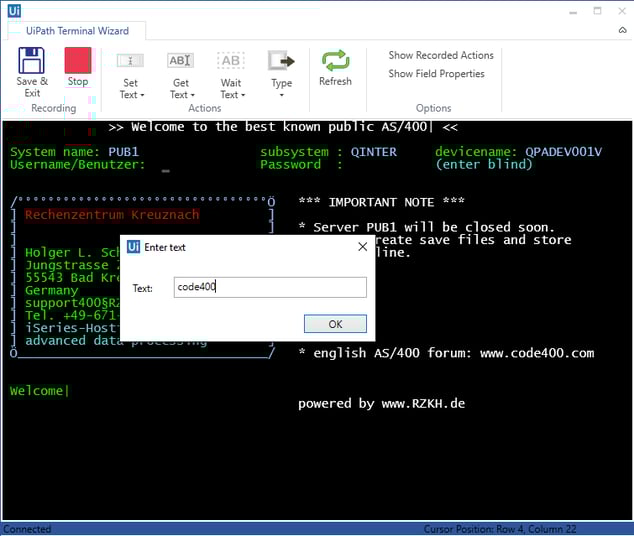This screenshot has height=536, width=634.
Task: Click the 'PUB1' system name value
Action: pyautogui.click(x=123, y=152)
